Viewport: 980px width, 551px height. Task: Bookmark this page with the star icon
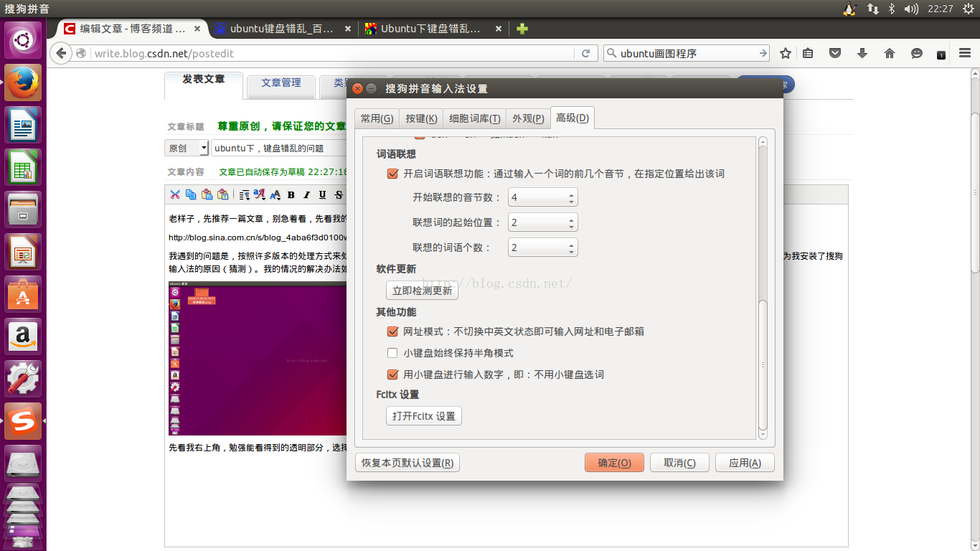click(786, 53)
